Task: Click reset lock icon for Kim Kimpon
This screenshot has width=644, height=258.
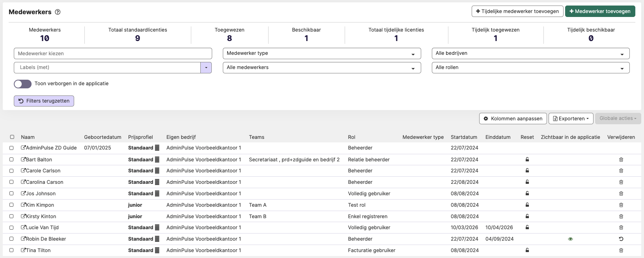Action: [527, 205]
